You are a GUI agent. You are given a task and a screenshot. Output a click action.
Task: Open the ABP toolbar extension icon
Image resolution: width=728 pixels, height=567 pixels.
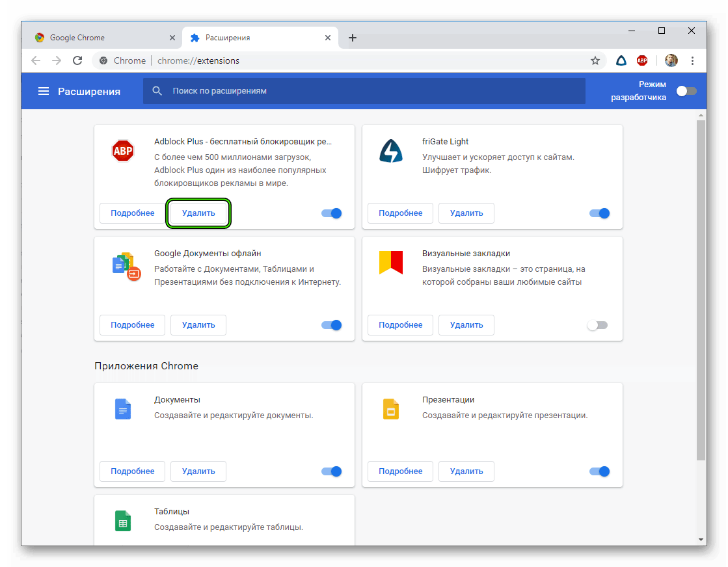tap(642, 60)
